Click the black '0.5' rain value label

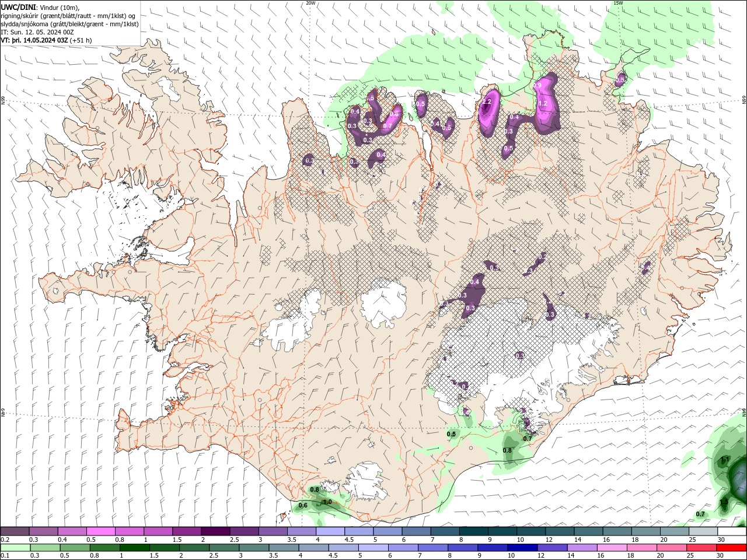451,434
